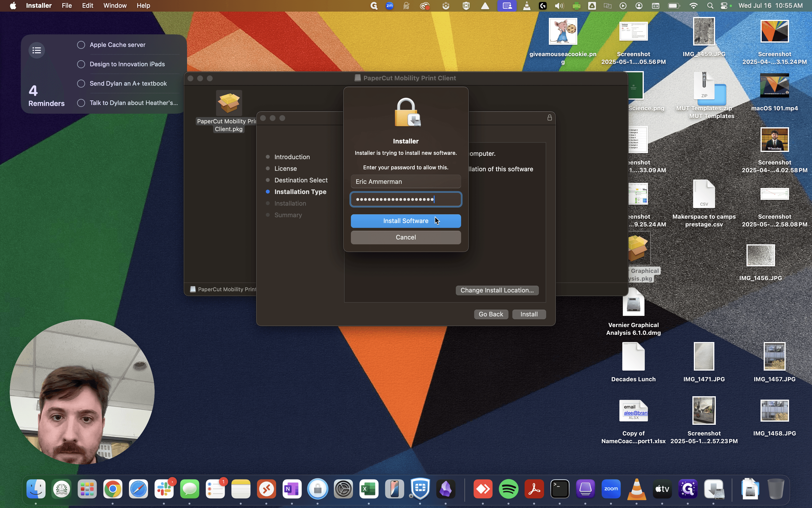Open Terminal from the Dock
Screen dimensions: 812x508
[560, 489]
